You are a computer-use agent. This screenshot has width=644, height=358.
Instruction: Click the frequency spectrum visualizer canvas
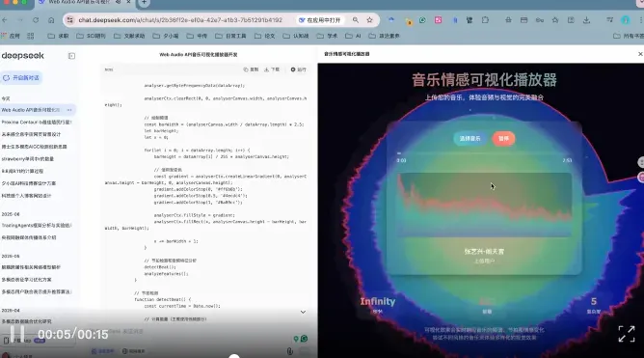pyautogui.click(x=484, y=205)
